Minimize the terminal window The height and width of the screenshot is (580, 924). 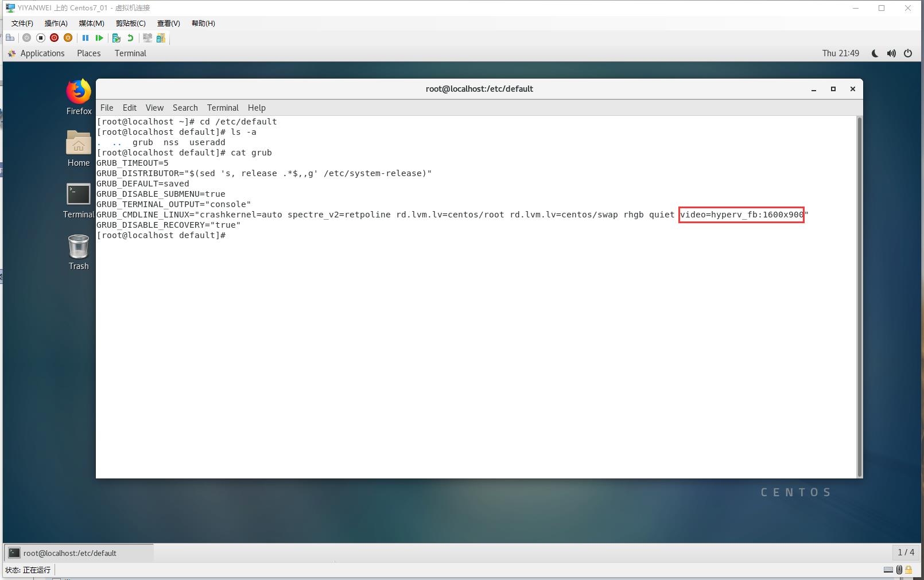click(814, 89)
